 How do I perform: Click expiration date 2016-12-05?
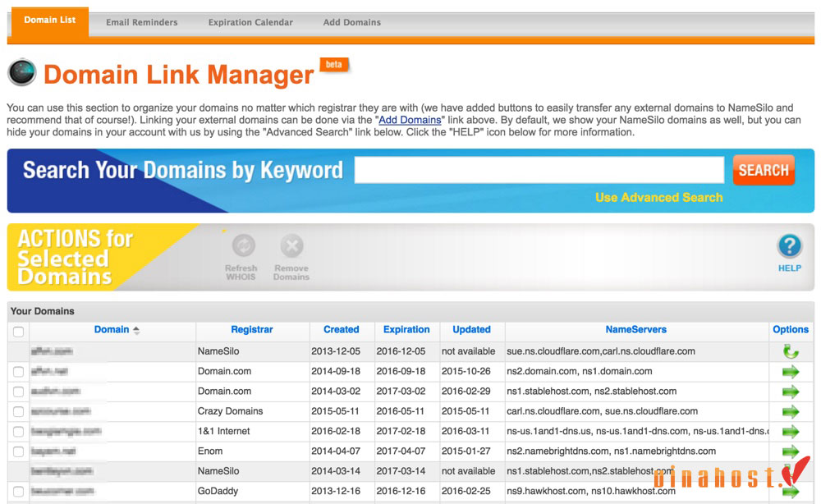pos(401,351)
